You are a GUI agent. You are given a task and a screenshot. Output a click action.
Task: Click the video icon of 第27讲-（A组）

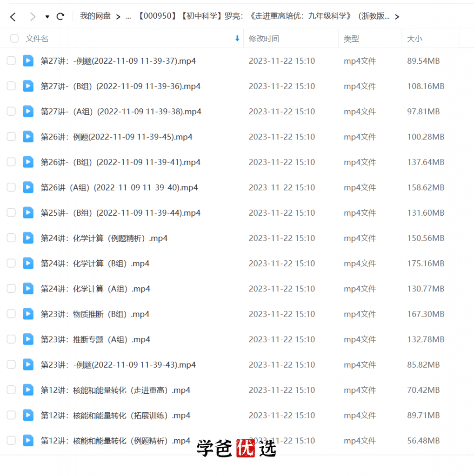pos(28,112)
